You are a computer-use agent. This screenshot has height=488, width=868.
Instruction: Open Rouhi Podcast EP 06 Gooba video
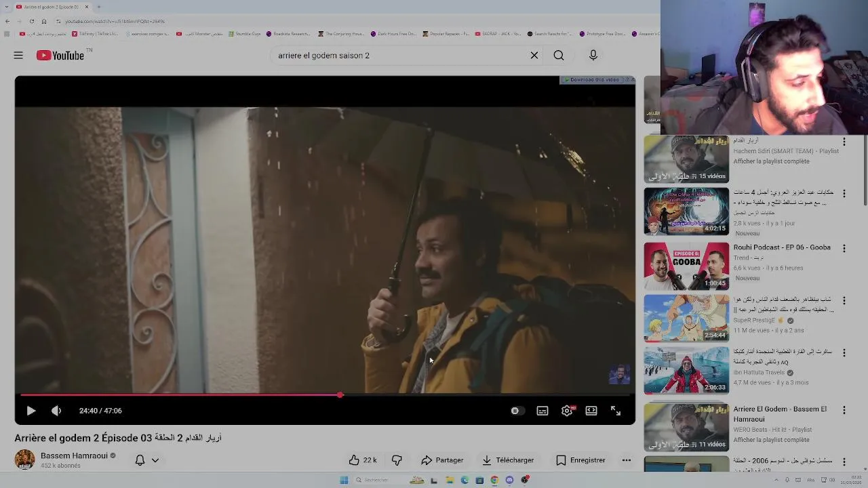pos(782,247)
